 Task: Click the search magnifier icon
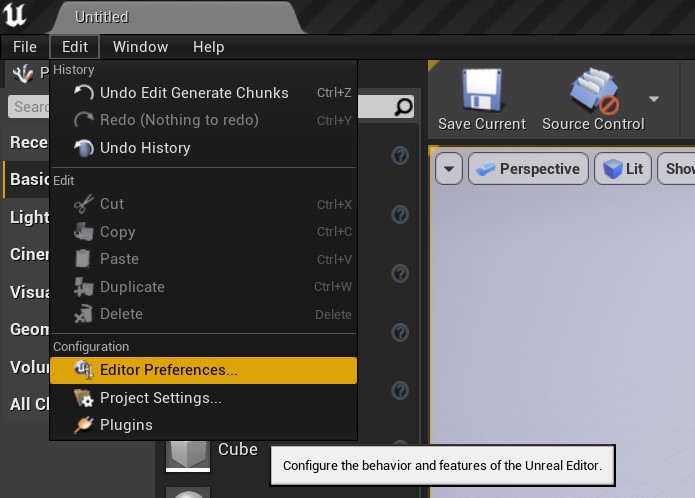coord(403,107)
